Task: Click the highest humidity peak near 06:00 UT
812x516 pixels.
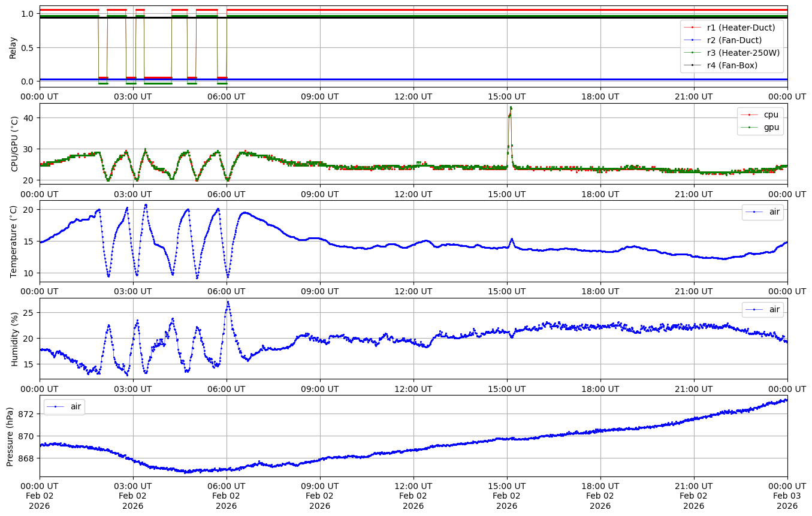Action: coord(228,302)
